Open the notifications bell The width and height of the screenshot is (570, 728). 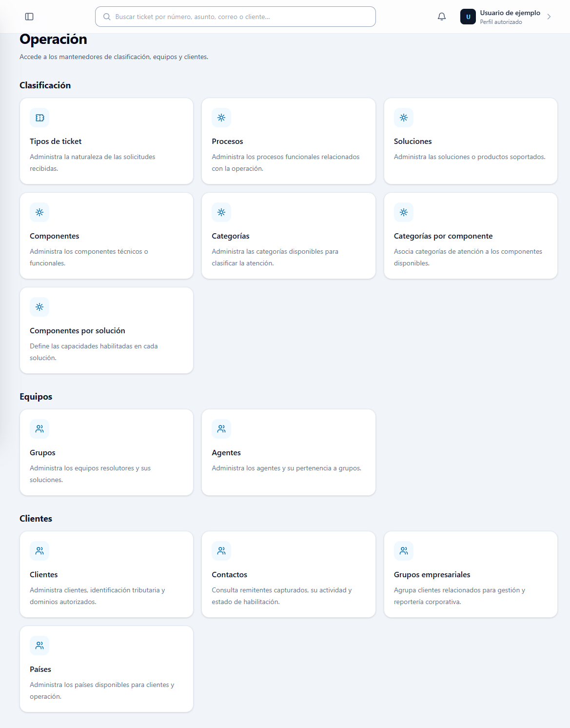(442, 17)
